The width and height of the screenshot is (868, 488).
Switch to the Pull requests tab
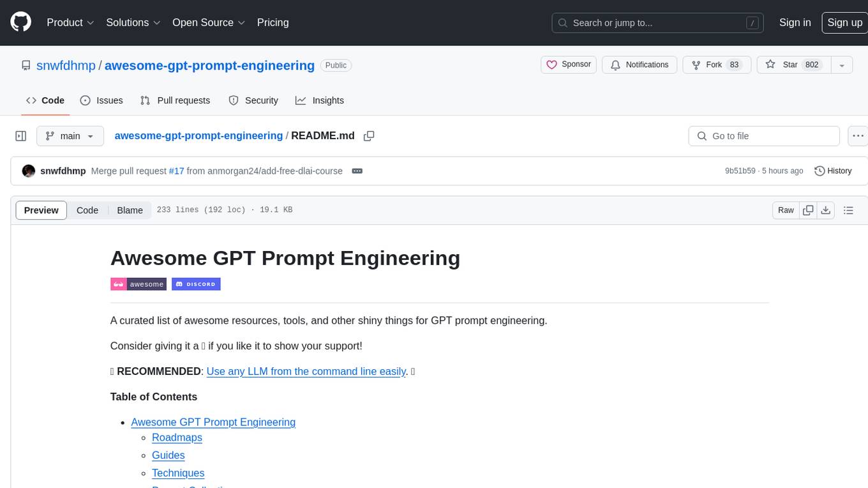[175, 100]
